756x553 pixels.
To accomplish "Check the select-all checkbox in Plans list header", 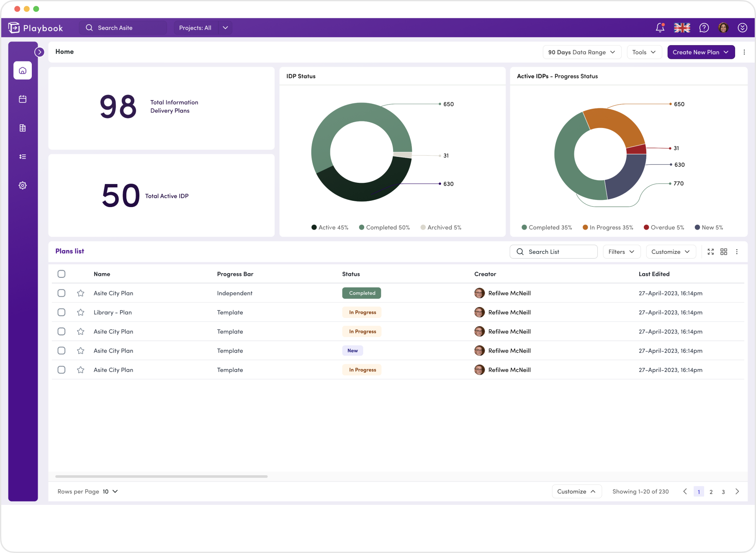I will click(x=62, y=274).
